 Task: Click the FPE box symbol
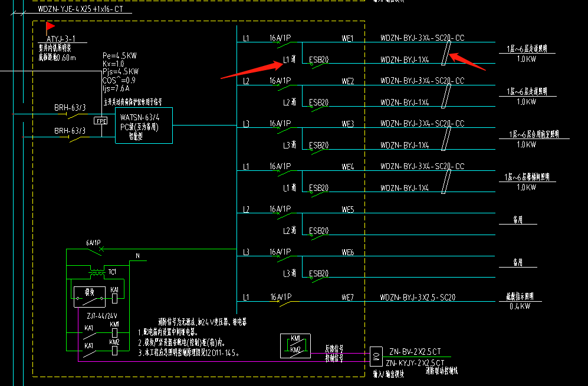pyautogui.click(x=100, y=121)
